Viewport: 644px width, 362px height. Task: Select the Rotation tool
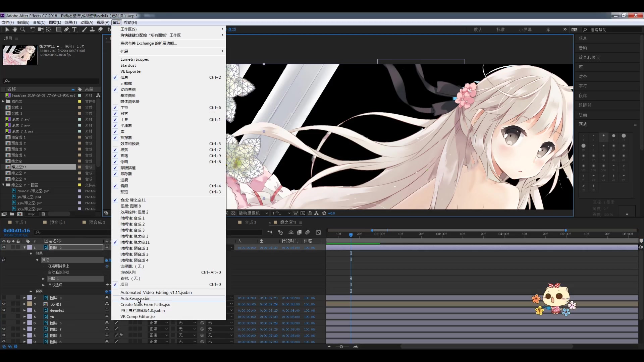tap(33, 29)
